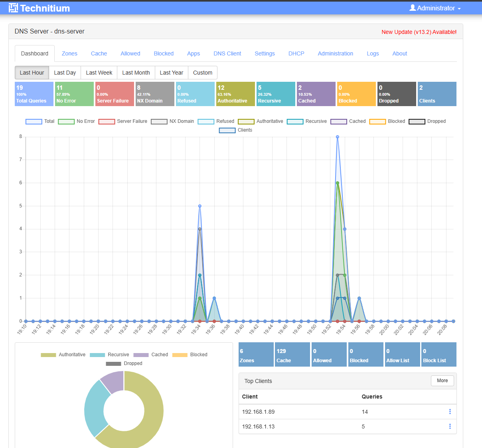Click the Cached stat tile
Screen dimensions: 482x448
tap(316, 94)
